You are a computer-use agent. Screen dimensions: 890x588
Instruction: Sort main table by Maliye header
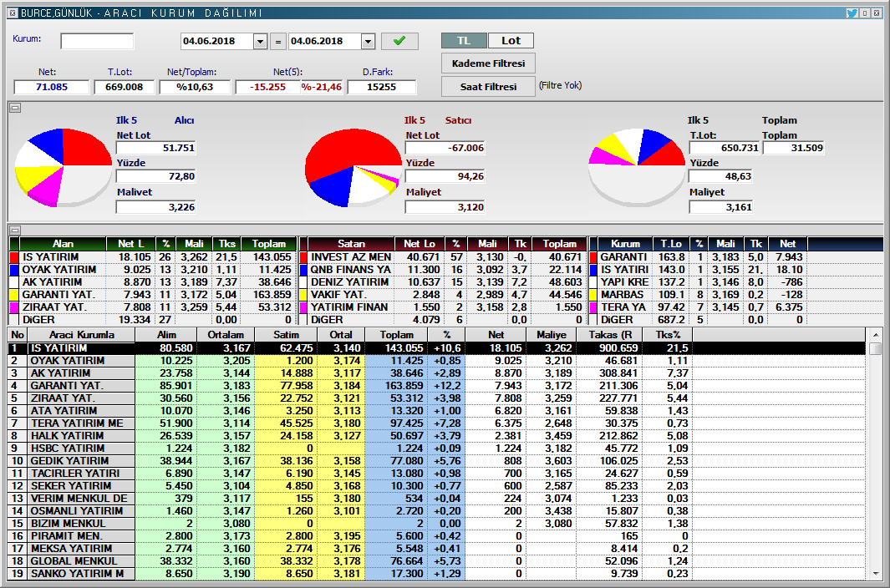552,335
